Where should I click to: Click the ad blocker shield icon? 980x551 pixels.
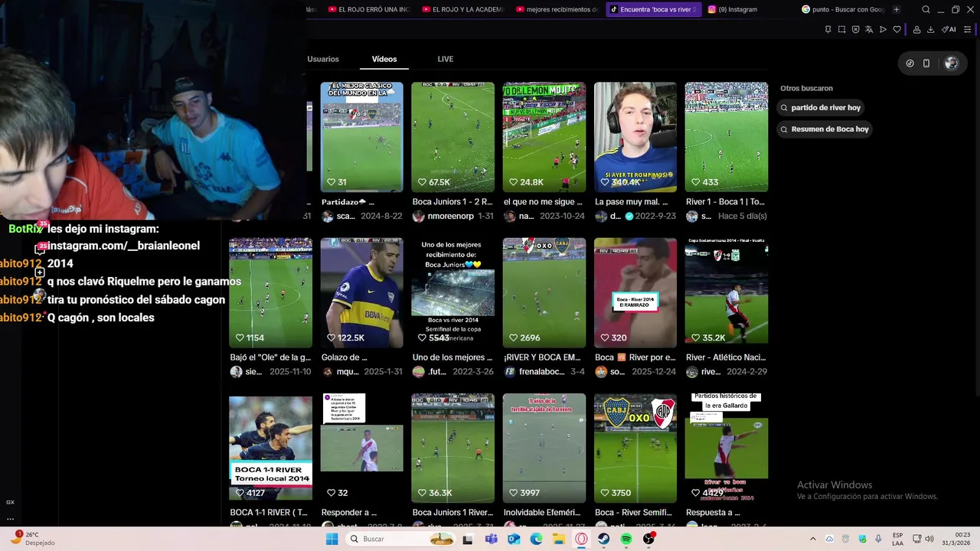tap(855, 30)
